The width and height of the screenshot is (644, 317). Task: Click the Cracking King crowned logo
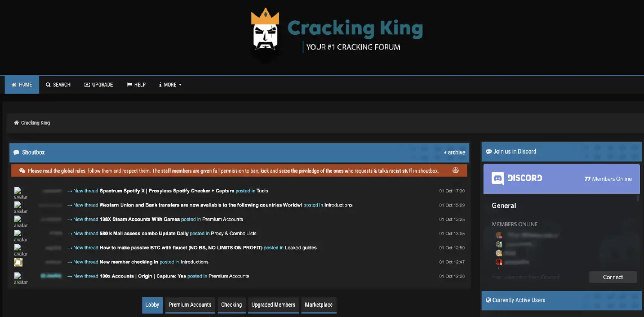(x=264, y=30)
